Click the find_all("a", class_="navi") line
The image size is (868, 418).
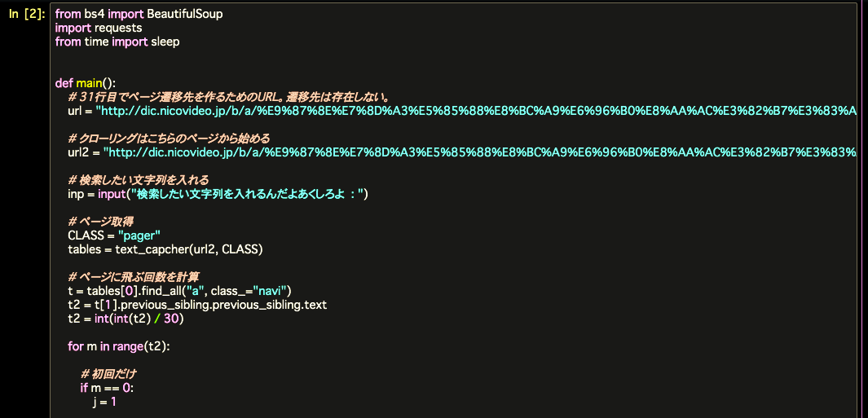179,291
